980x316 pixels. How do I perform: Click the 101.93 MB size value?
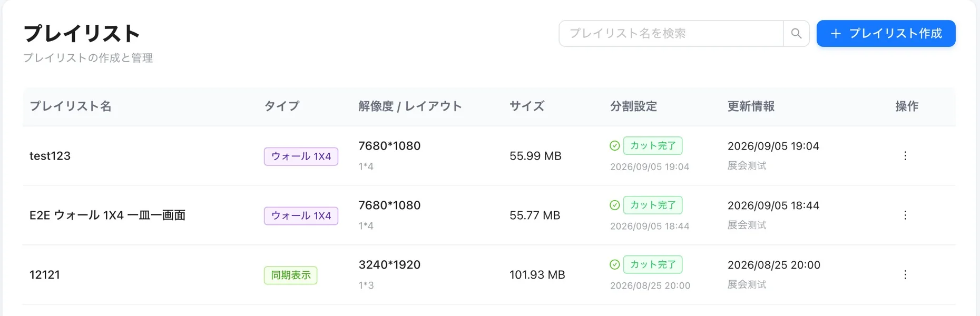pos(537,275)
